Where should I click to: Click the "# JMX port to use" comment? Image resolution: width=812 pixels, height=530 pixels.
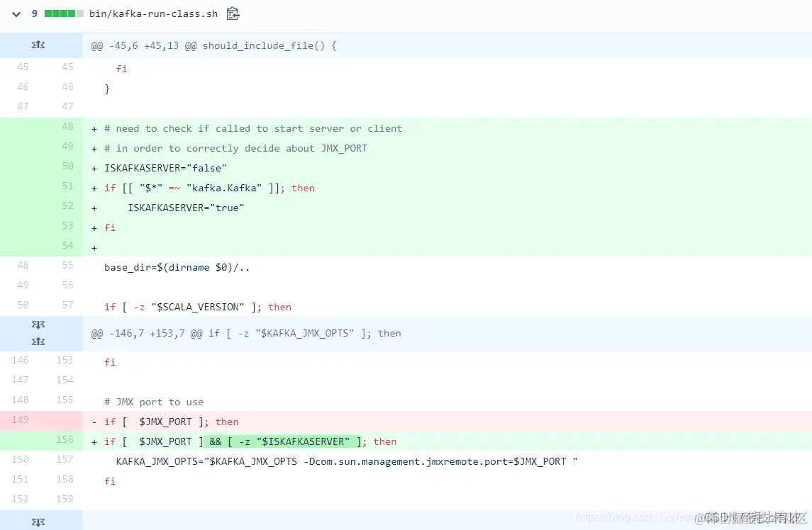point(154,402)
